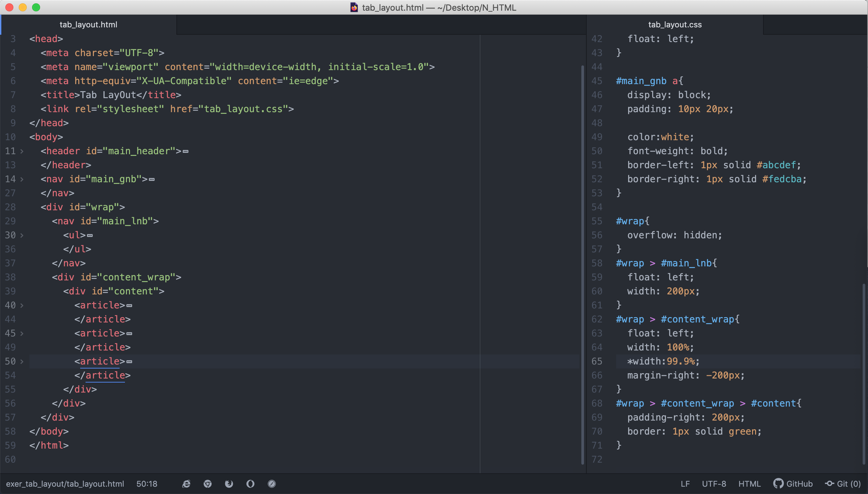Expand the first article at line 40

coord(22,305)
